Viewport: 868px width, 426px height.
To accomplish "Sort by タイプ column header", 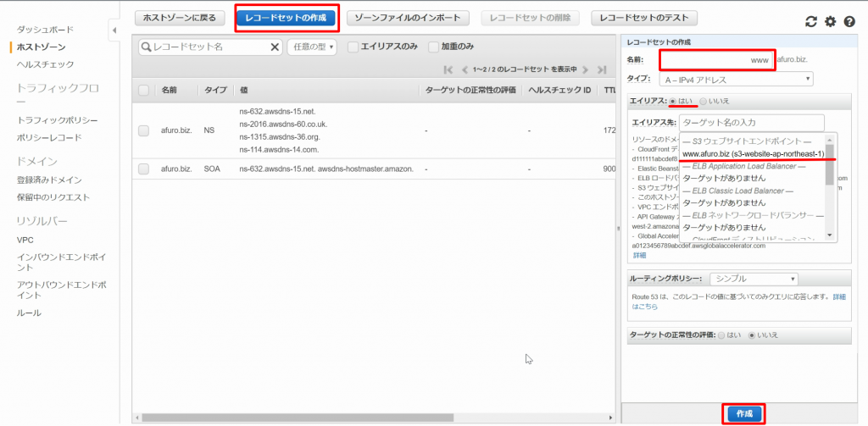I will [215, 90].
